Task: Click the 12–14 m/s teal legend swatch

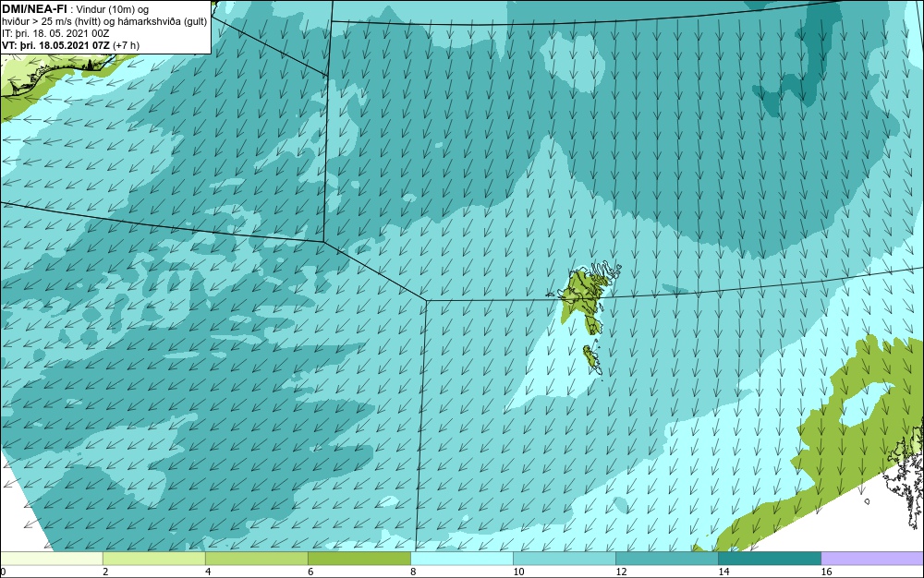Action: (x=666, y=559)
